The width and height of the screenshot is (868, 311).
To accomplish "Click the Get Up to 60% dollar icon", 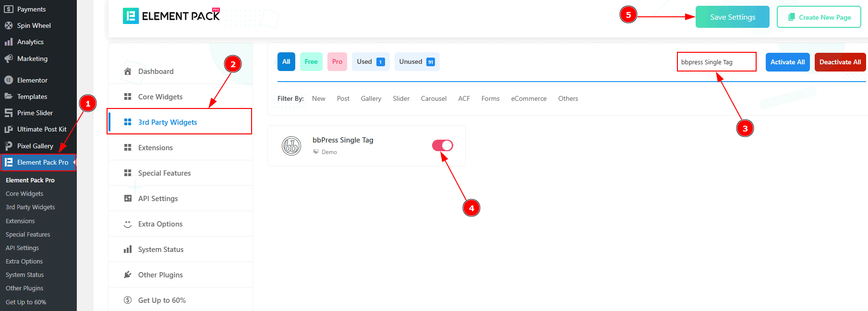I will [x=128, y=300].
